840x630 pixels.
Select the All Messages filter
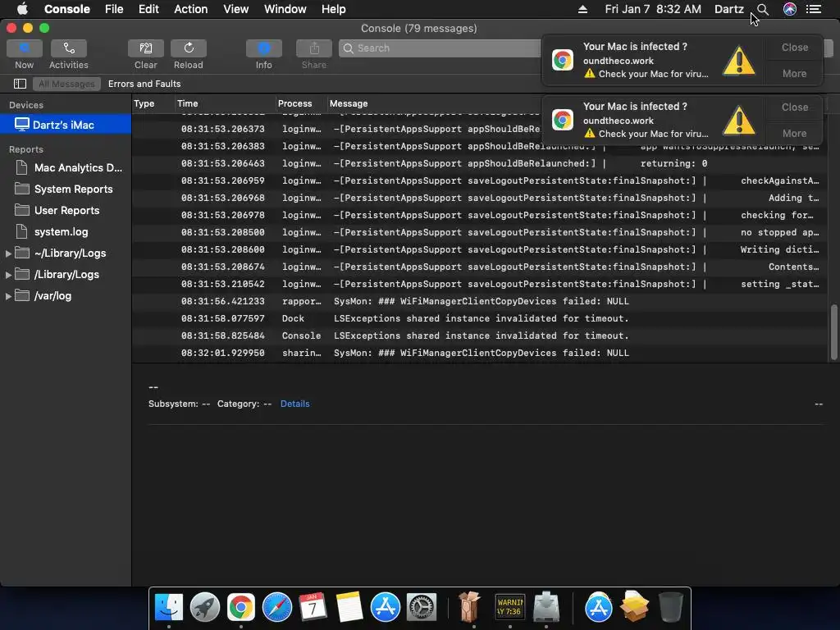pos(66,84)
